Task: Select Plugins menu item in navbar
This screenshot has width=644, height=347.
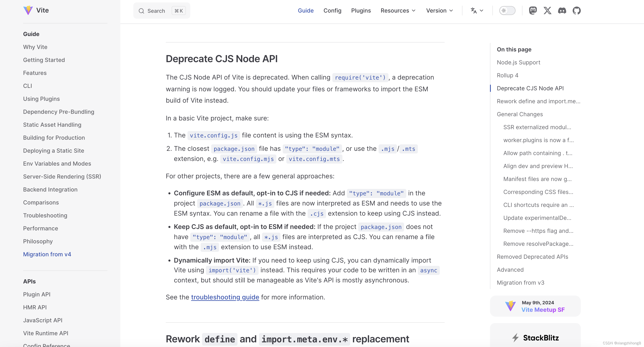Action: [361, 11]
